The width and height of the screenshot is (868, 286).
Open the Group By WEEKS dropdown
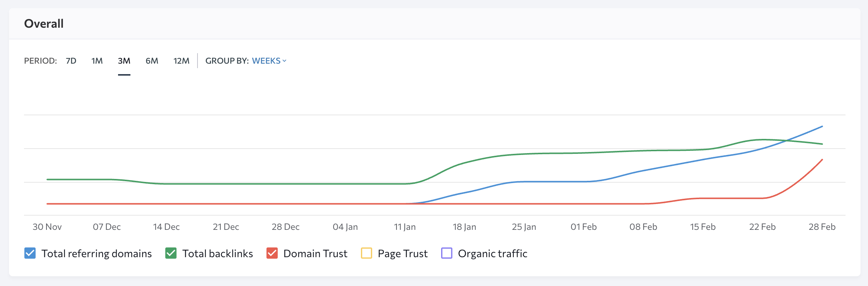coord(266,61)
